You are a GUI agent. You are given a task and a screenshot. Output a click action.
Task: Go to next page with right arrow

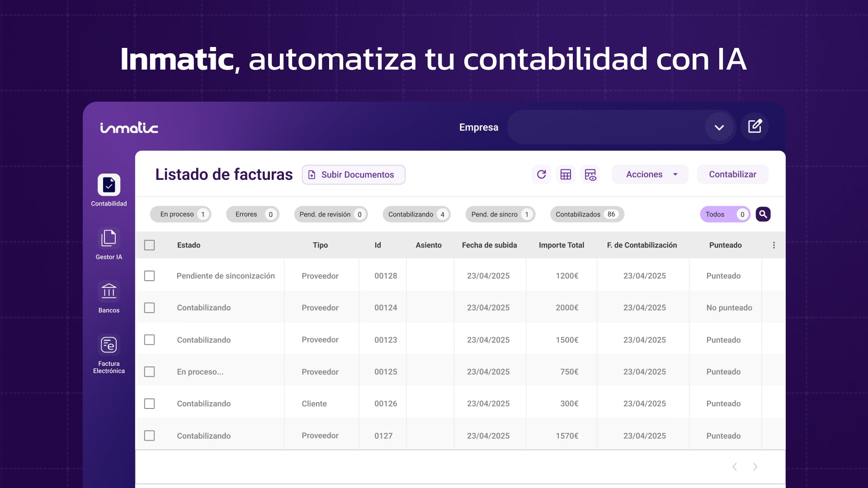point(755,466)
